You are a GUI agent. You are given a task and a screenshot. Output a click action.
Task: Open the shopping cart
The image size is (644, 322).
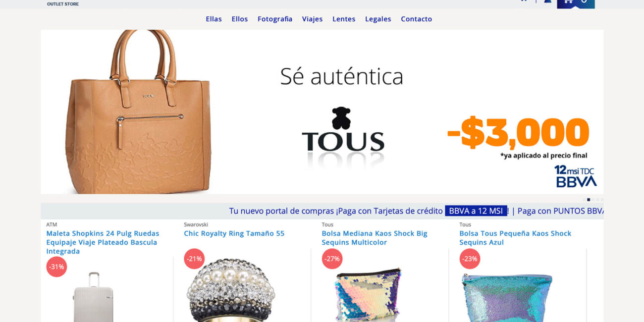point(576,4)
